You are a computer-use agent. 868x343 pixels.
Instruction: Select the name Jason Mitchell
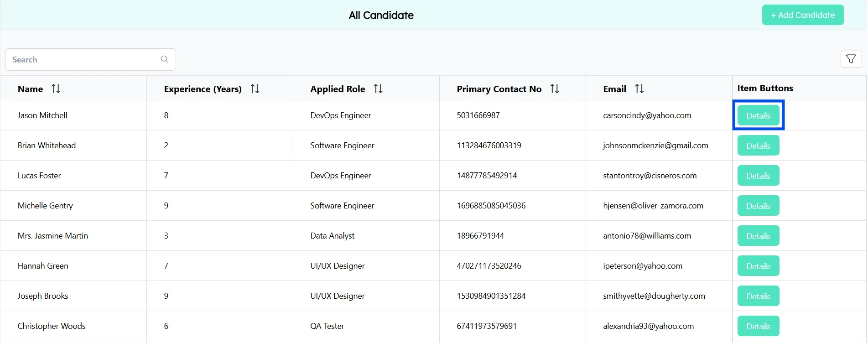[x=42, y=115]
